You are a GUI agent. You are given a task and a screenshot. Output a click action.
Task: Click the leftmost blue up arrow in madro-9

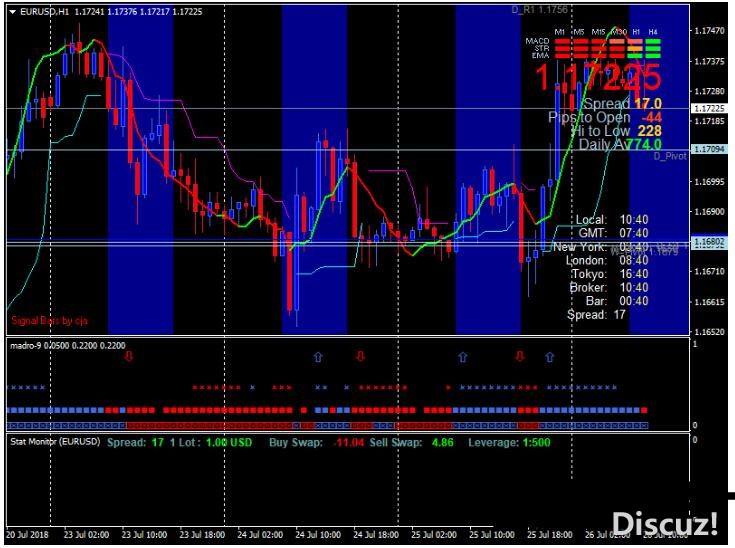tap(318, 355)
